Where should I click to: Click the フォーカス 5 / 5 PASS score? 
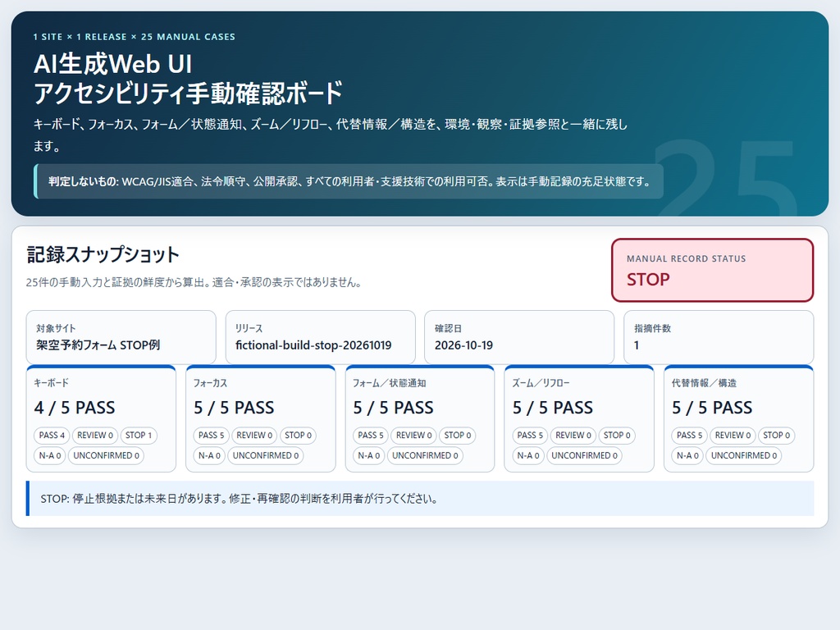[x=234, y=408]
